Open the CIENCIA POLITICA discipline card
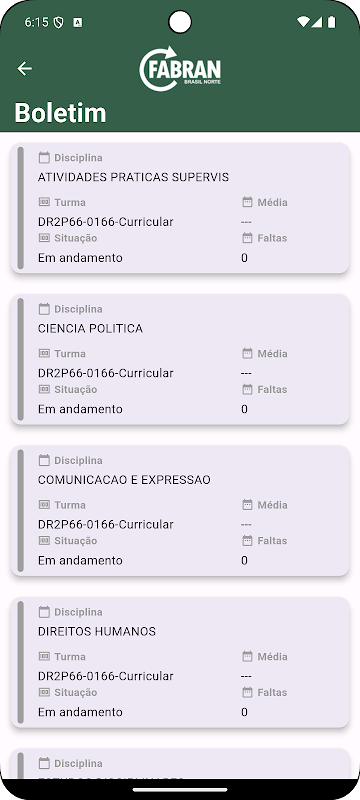Viewport: 360px width, 800px height. (x=180, y=359)
